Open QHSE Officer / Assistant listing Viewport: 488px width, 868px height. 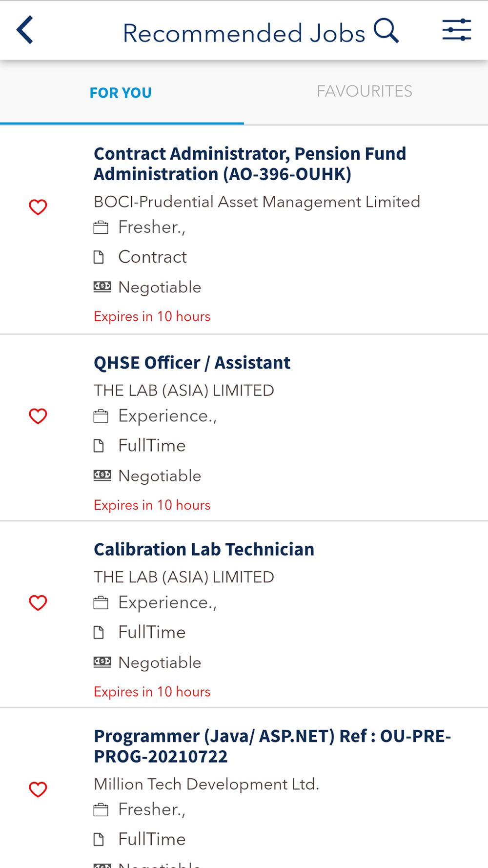[192, 363]
